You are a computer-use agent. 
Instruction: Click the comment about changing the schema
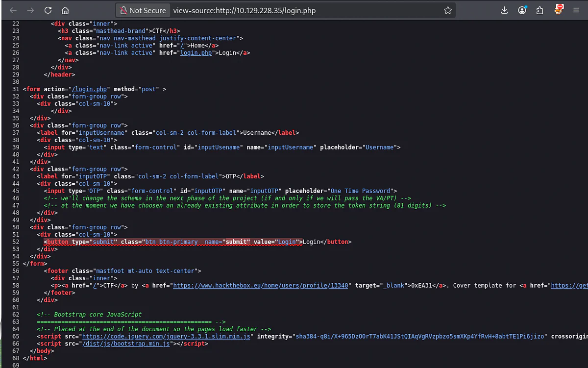[227, 198]
